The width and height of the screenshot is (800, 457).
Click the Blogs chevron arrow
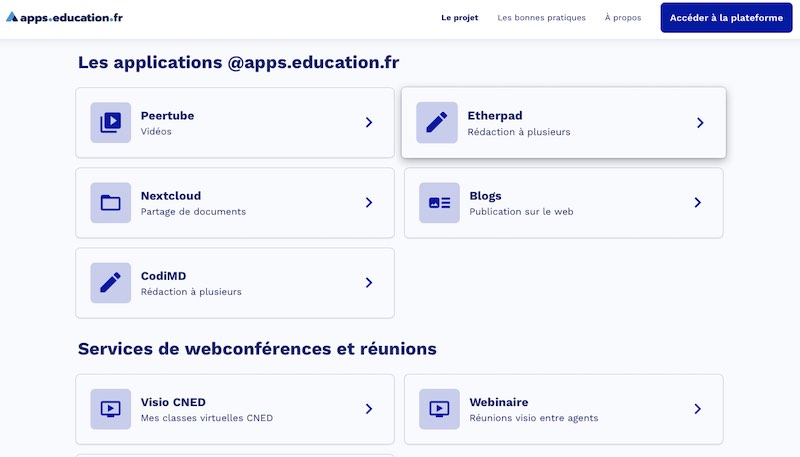tap(698, 203)
